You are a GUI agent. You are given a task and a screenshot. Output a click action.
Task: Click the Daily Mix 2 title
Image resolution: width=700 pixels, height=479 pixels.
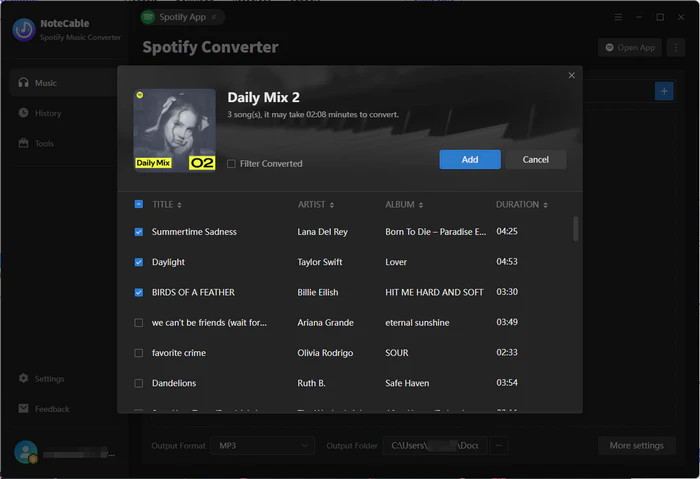pyautogui.click(x=263, y=97)
